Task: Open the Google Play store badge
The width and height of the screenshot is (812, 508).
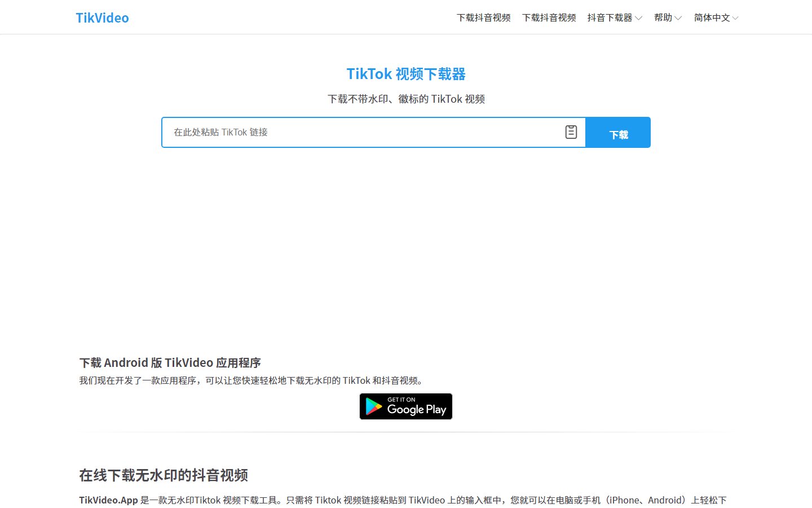Action: (x=406, y=406)
